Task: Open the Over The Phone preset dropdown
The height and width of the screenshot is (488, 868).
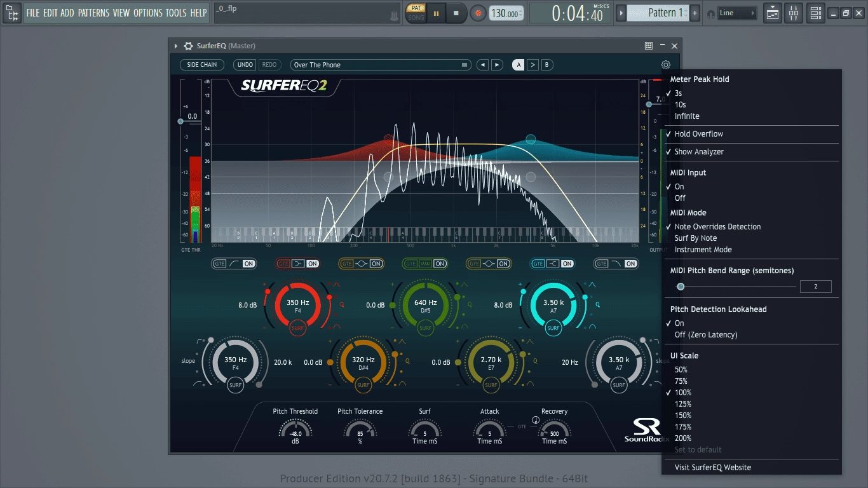Action: 381,65
